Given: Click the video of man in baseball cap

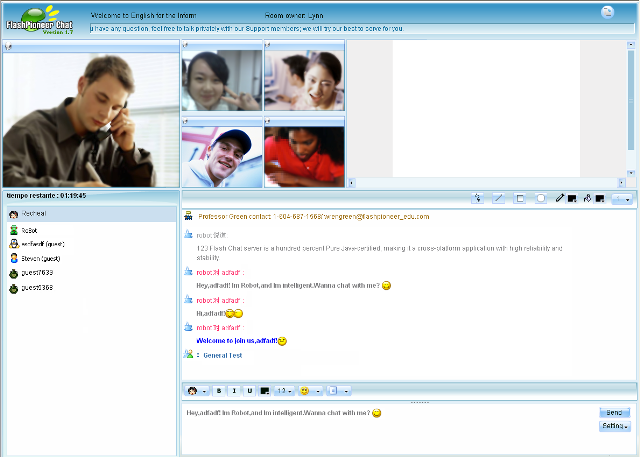Looking at the screenshot, I should (222, 157).
